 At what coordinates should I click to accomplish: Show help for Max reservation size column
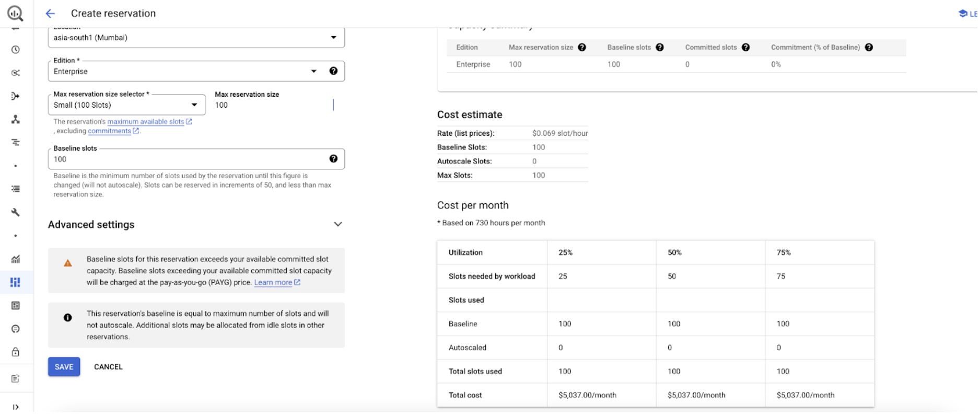[582, 48]
